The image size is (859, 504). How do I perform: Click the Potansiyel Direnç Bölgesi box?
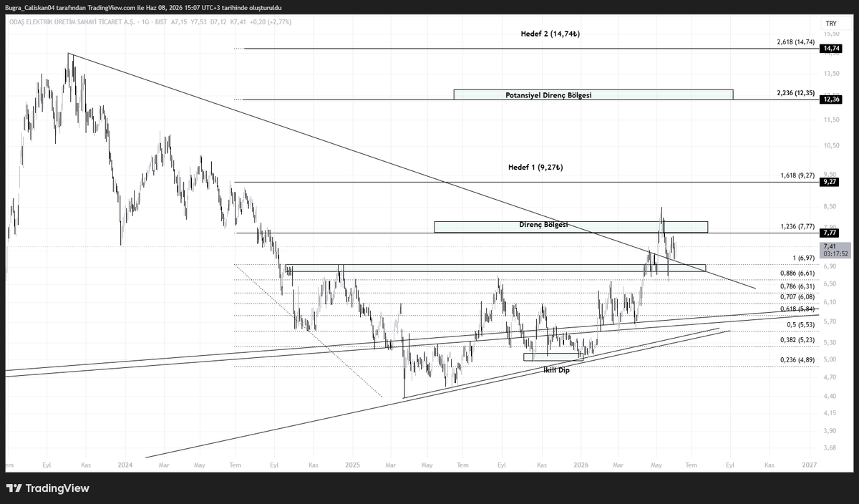[x=593, y=94]
